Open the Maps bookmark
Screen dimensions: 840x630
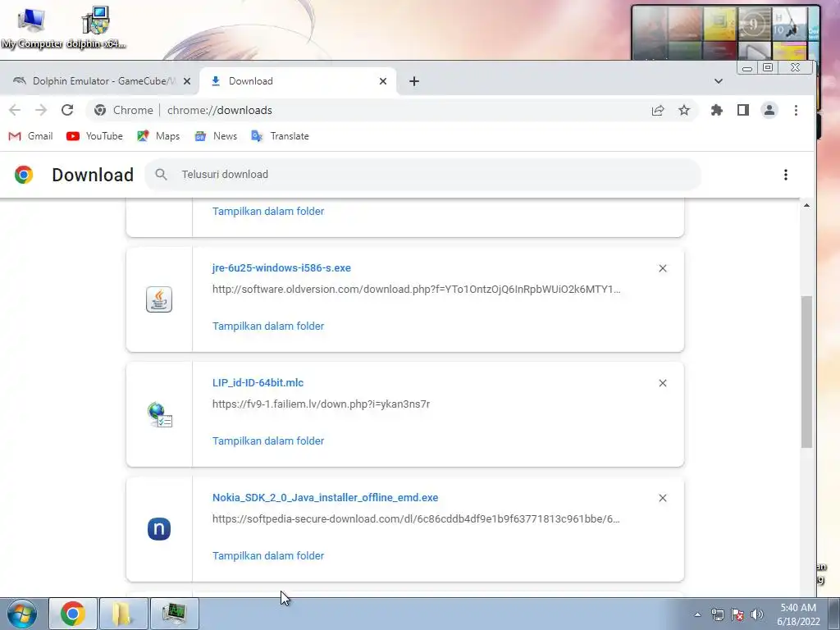158,136
